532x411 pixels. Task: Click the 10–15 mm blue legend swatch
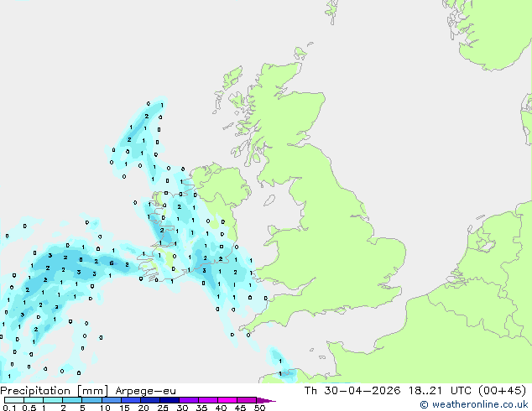[111, 400]
